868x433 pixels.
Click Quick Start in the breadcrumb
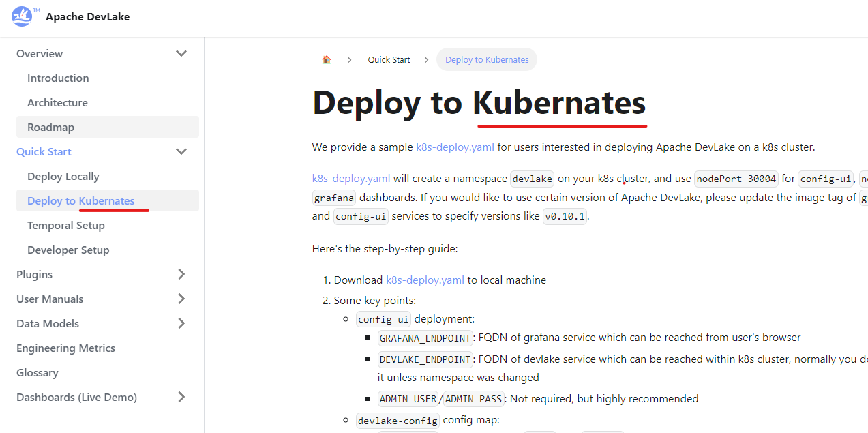(389, 59)
